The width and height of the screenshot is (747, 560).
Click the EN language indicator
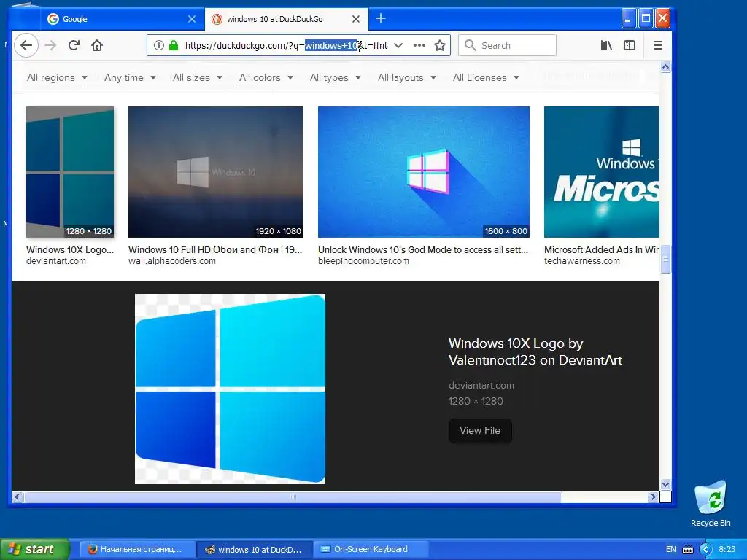[671, 549]
